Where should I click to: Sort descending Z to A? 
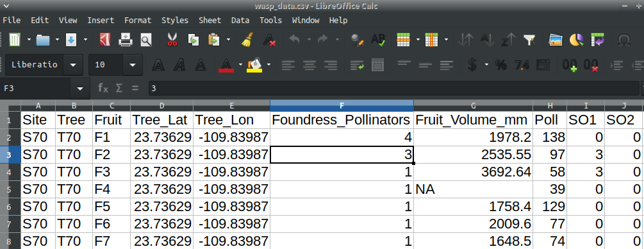coord(508,40)
